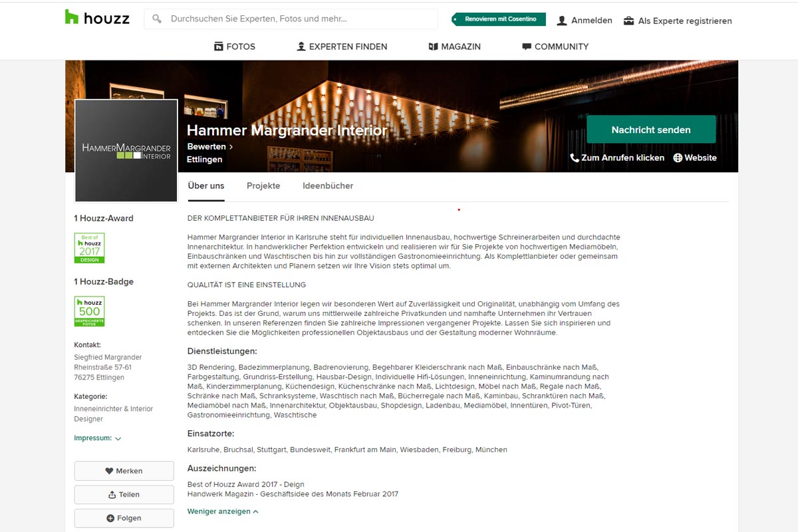Click the globe icon beside Website

click(x=678, y=158)
